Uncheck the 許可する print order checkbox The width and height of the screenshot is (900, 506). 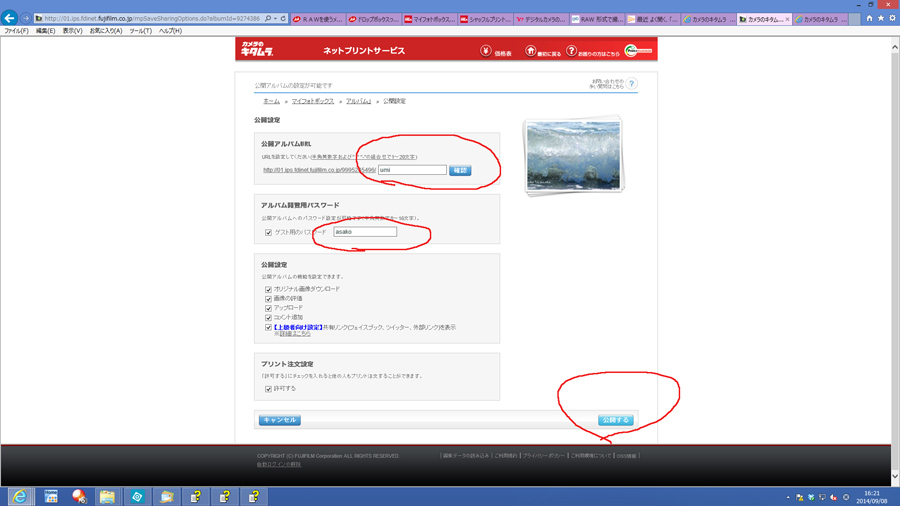268,388
